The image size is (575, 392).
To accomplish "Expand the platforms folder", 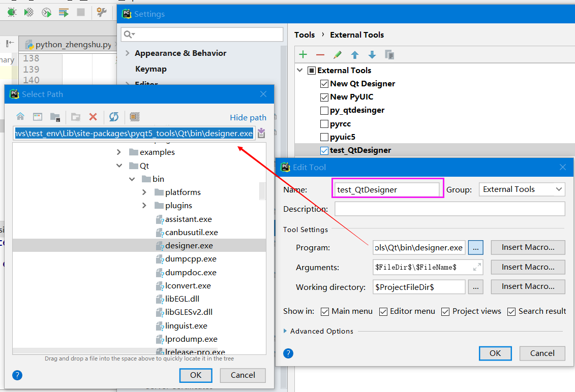I will point(144,192).
